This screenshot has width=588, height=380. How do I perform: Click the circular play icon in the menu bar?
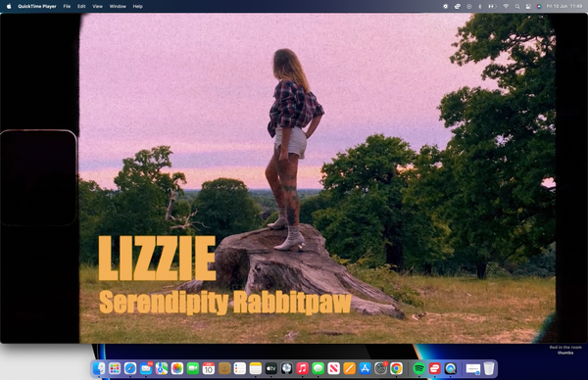(468, 7)
